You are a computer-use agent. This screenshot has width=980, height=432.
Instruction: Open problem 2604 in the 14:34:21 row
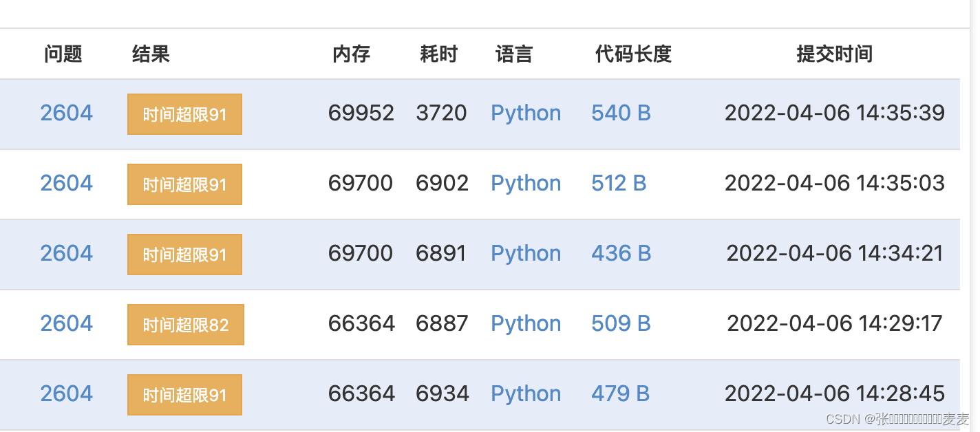[67, 254]
